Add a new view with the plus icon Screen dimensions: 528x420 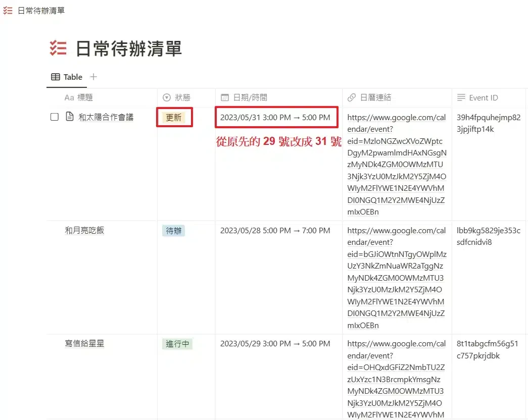point(93,77)
